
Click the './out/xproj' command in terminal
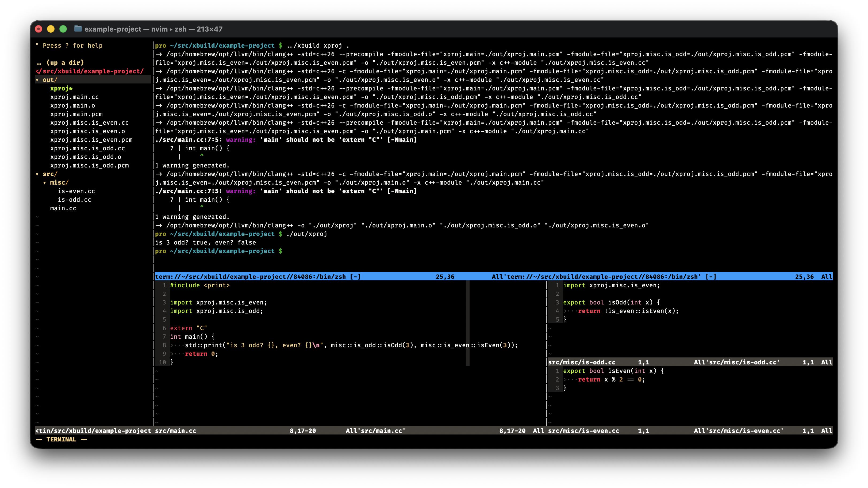pyautogui.click(x=307, y=234)
